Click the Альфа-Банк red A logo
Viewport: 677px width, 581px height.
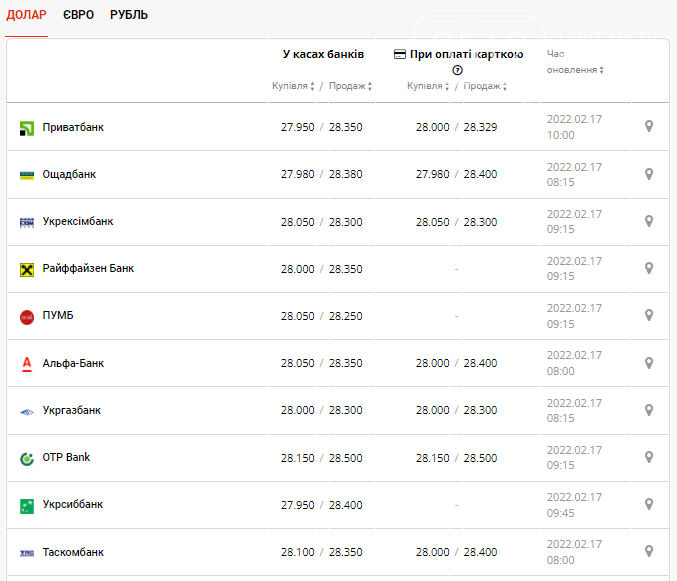[27, 364]
